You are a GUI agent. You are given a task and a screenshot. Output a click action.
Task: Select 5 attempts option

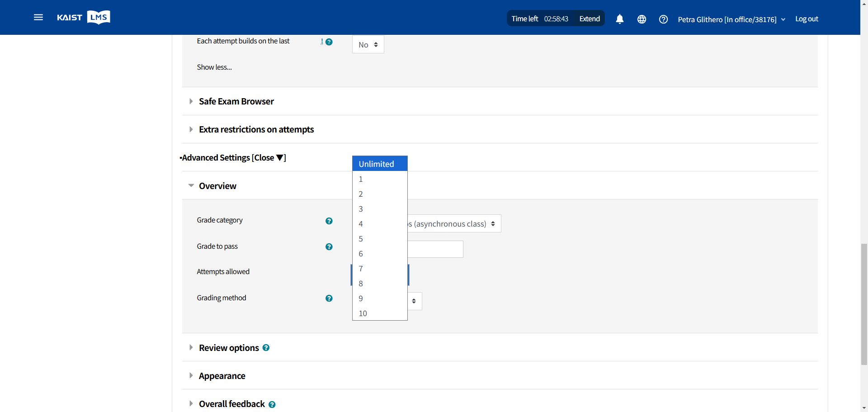380,239
